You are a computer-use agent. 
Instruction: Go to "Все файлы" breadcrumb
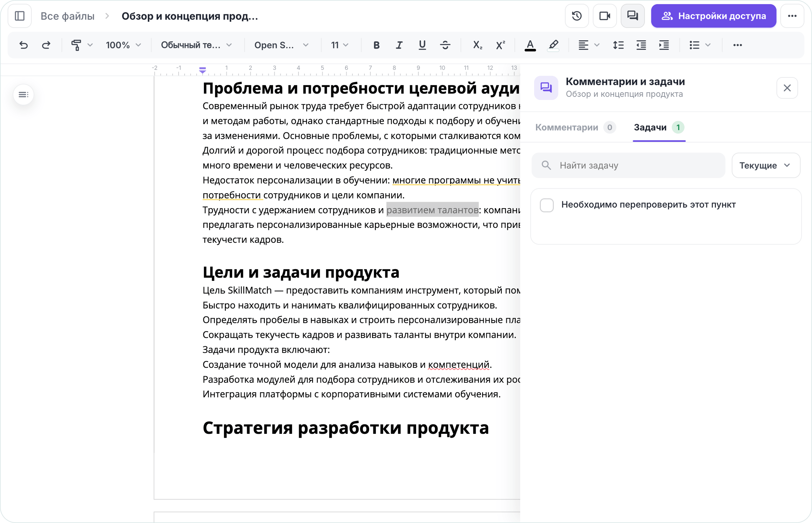click(68, 16)
